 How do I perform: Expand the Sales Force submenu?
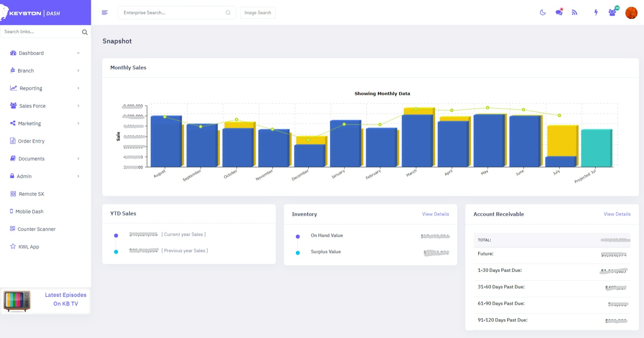pyautogui.click(x=32, y=105)
